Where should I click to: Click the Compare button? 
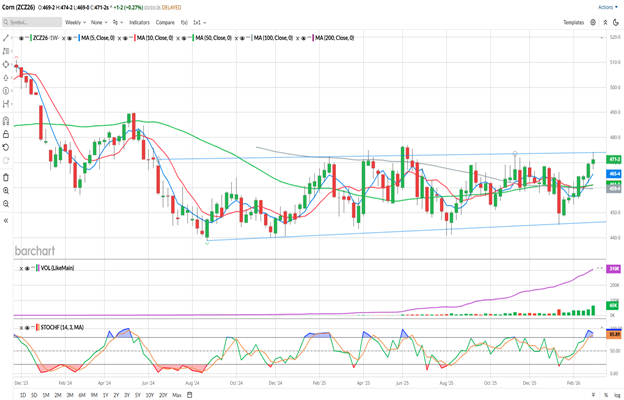click(165, 22)
